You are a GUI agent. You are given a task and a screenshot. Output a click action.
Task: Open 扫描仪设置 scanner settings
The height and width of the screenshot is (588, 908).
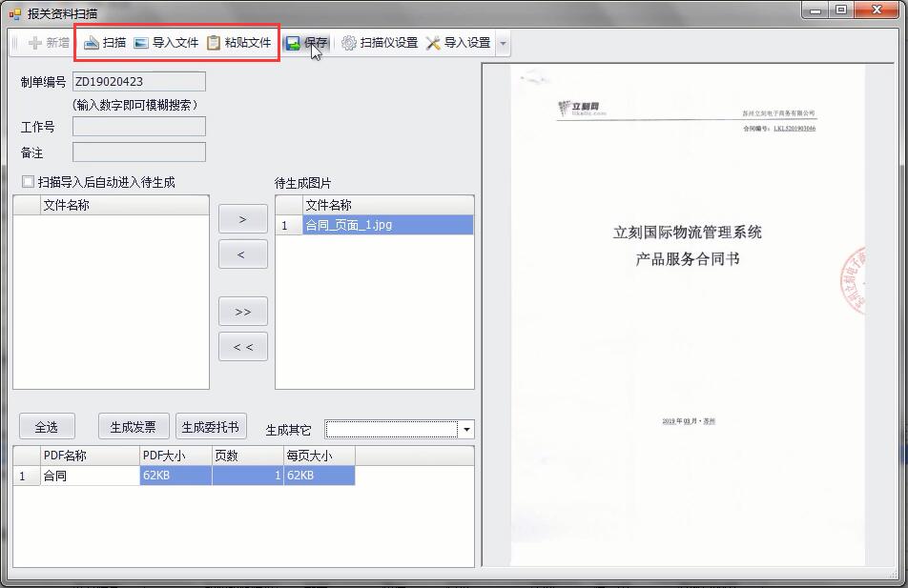tap(349, 43)
